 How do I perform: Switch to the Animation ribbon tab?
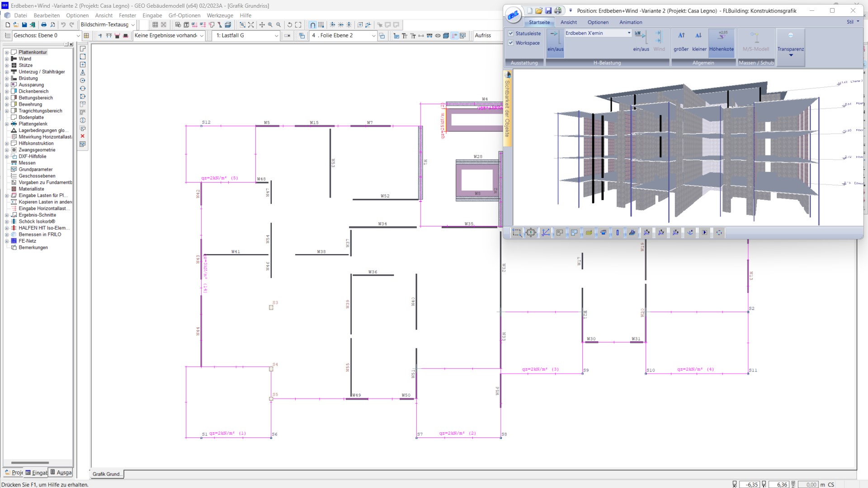click(630, 22)
